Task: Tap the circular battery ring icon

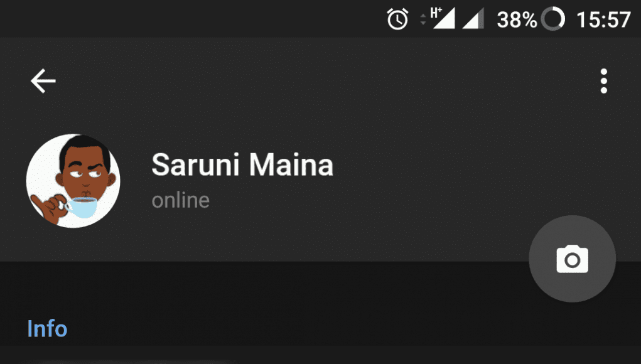Action: tap(552, 19)
